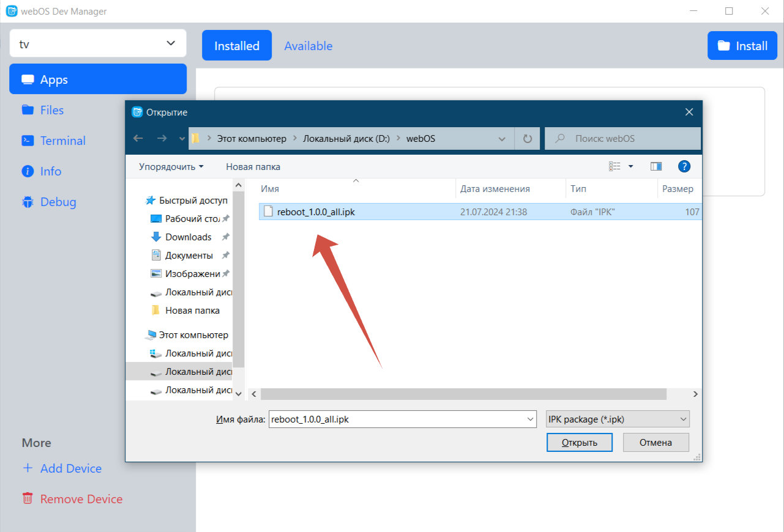The image size is (784, 532).
Task: Click the help question mark icon
Action: coord(684,166)
